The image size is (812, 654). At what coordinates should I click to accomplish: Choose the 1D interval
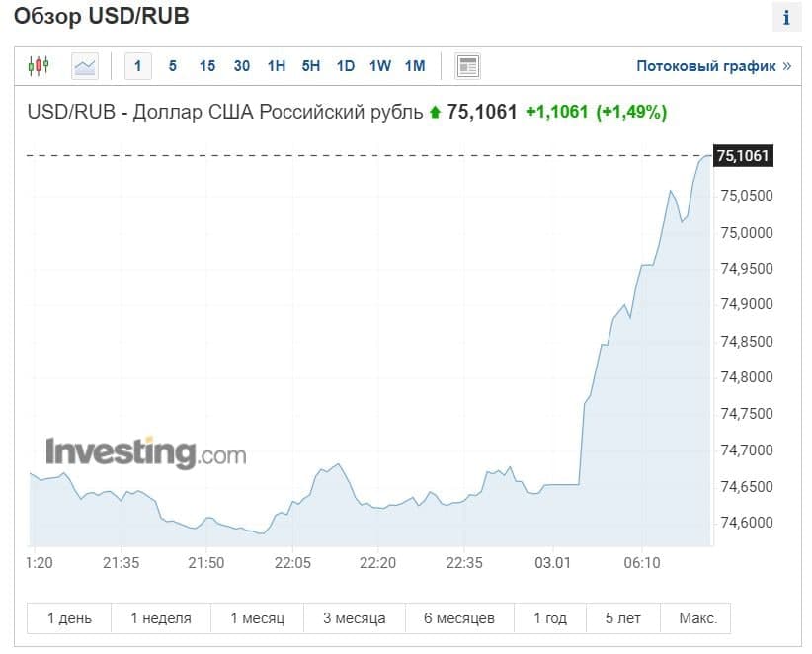[345, 66]
